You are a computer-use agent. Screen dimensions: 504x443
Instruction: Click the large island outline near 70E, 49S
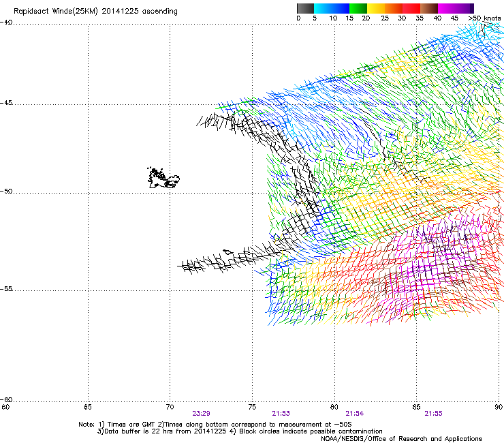tap(163, 178)
